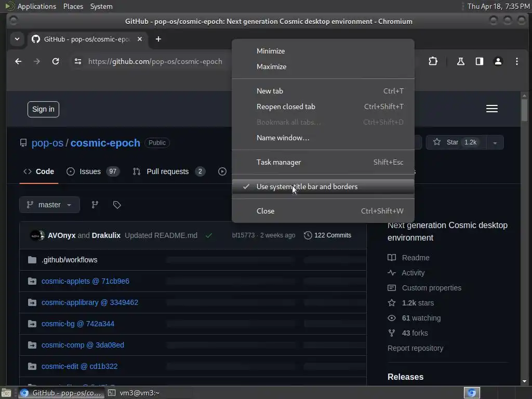Viewport: 532px width, 399px height.
Task: Open the Readme sidebar link
Action: 408,258
